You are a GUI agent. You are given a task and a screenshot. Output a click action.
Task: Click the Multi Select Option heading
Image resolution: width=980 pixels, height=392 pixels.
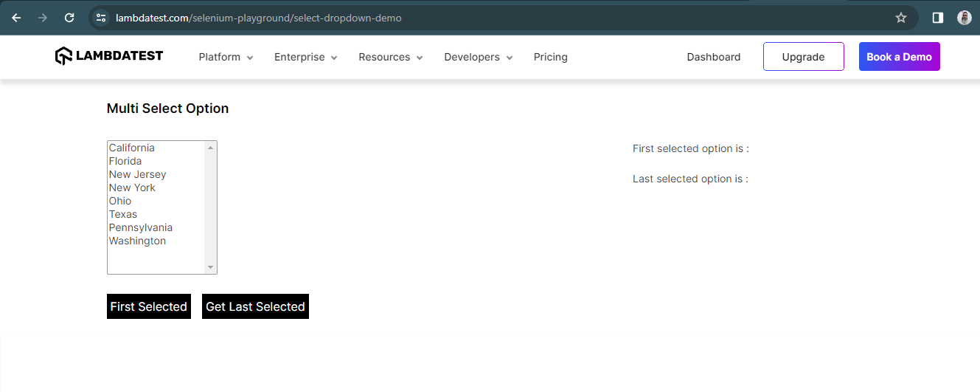click(168, 109)
